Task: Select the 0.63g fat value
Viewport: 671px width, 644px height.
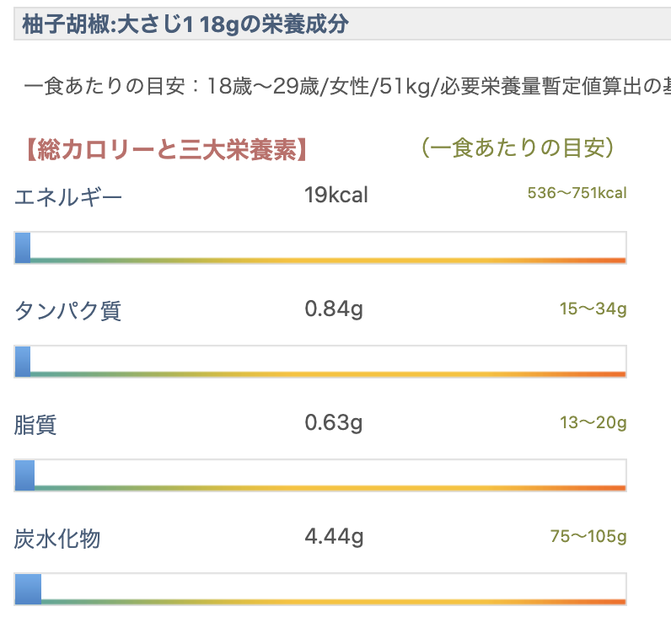Action: pos(334,422)
